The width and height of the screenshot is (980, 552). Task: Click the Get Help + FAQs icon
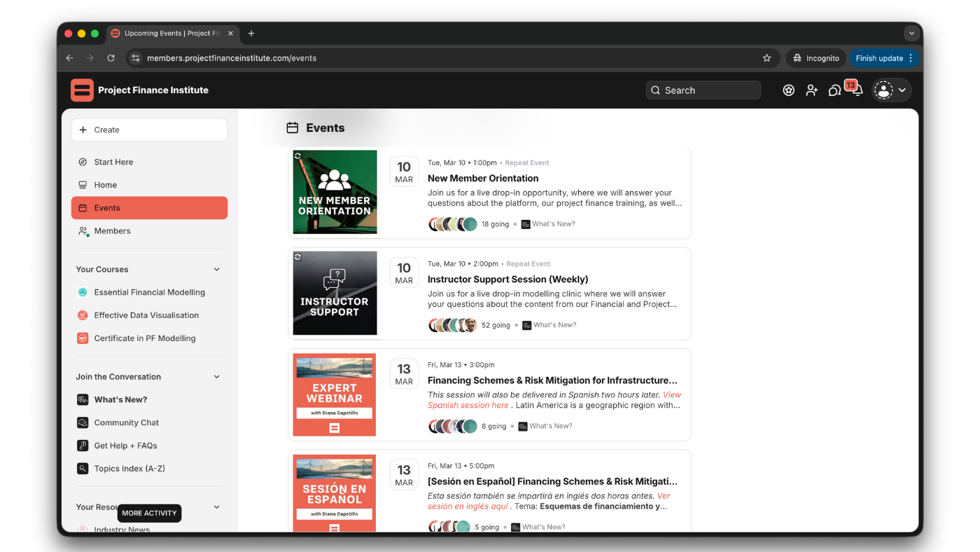pos(83,446)
